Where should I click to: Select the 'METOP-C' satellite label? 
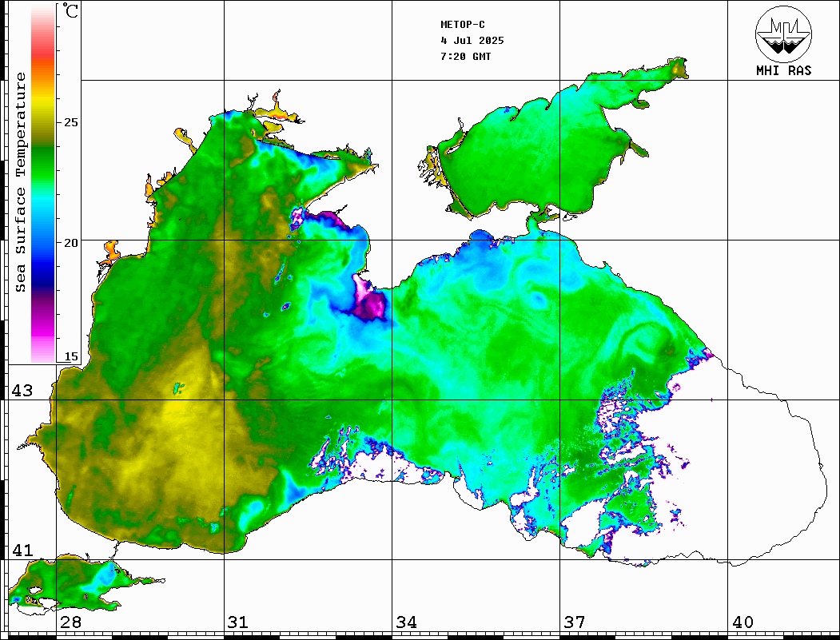(462, 25)
